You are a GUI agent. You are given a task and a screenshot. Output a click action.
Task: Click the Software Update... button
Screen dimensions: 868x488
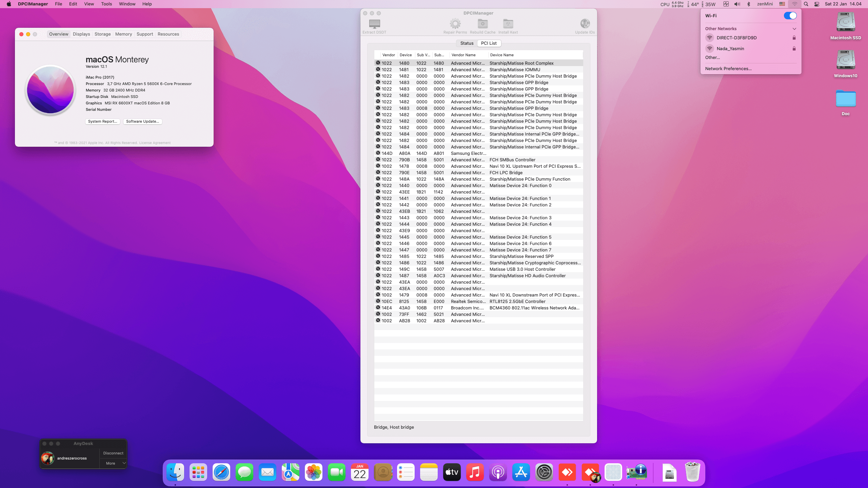point(142,121)
